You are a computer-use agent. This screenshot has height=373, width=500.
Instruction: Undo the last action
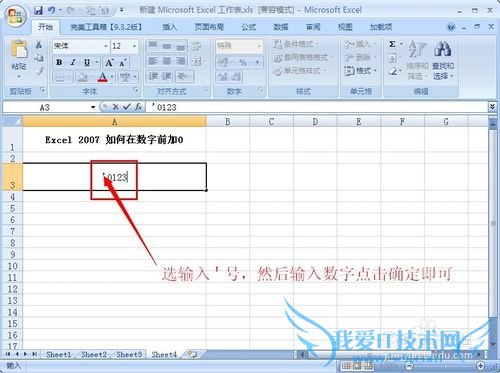(x=51, y=10)
